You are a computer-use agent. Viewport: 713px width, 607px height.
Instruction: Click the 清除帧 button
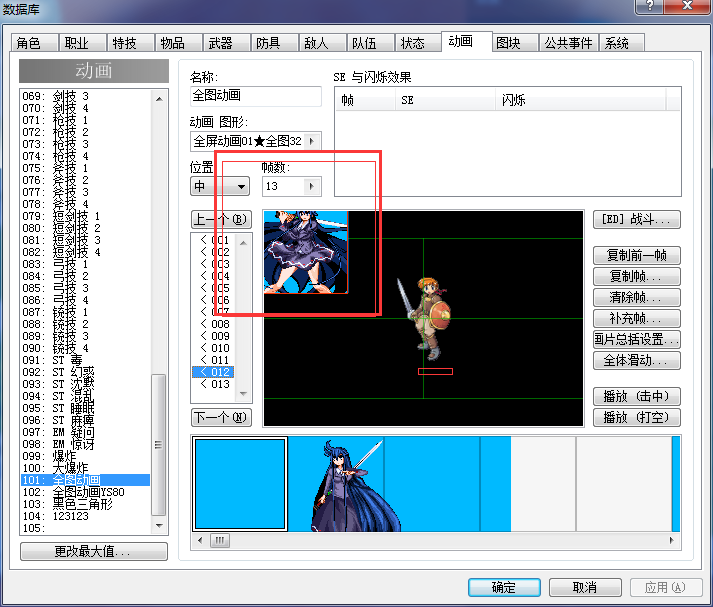pos(637,297)
